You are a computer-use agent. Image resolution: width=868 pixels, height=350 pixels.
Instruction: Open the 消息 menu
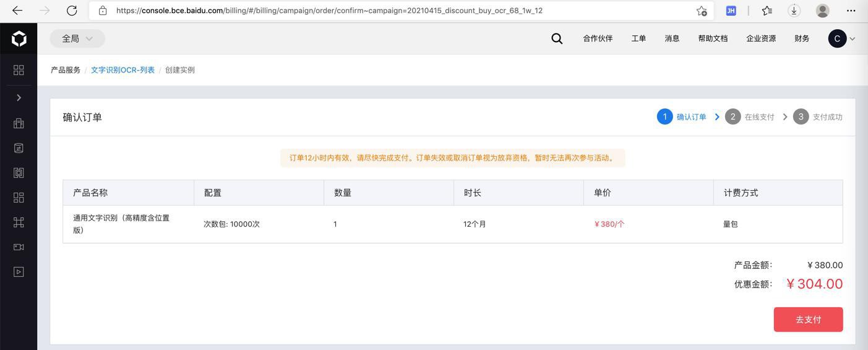672,38
